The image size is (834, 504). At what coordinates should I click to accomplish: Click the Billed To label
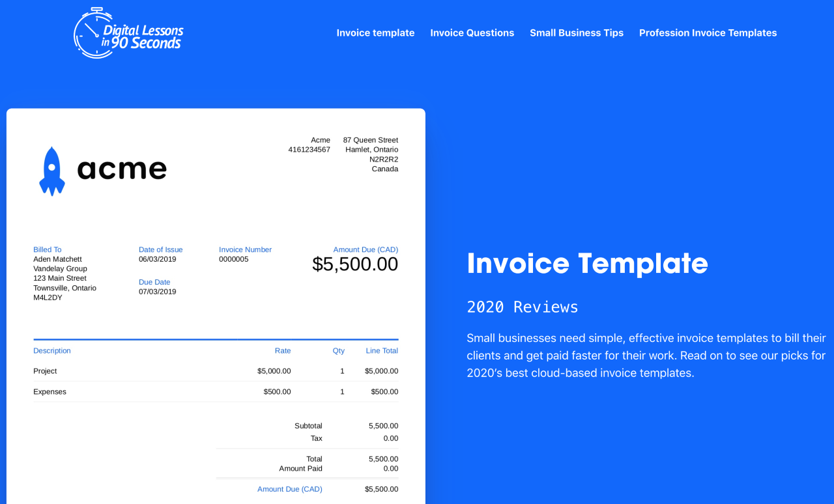[x=48, y=249]
